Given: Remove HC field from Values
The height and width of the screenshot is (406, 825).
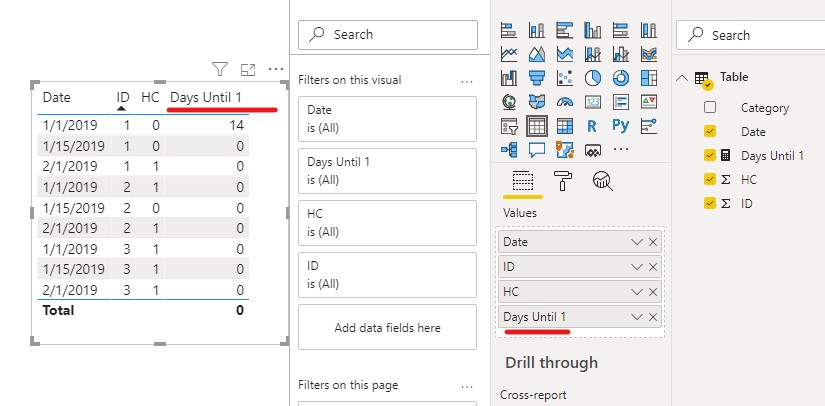Looking at the screenshot, I should [653, 292].
